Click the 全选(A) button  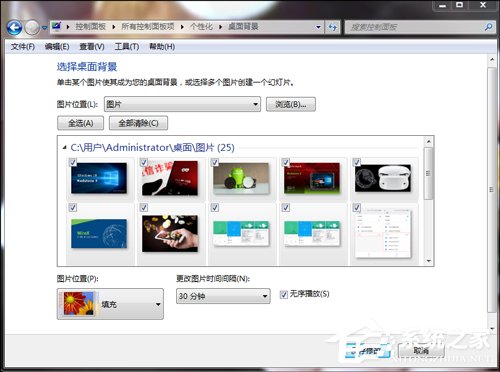(x=80, y=123)
